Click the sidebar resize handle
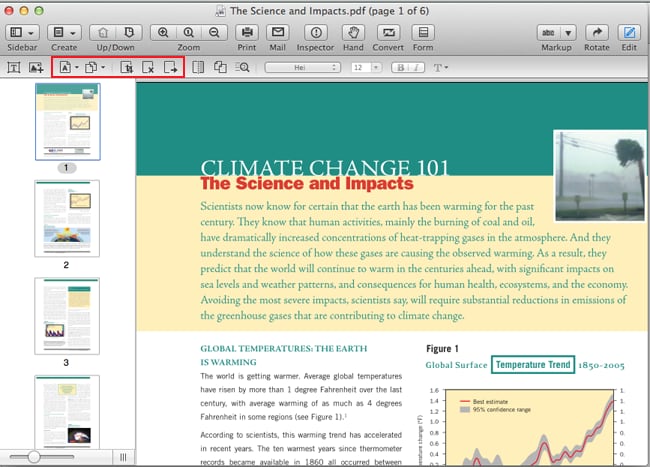This screenshot has height=467, width=650. coord(123,457)
